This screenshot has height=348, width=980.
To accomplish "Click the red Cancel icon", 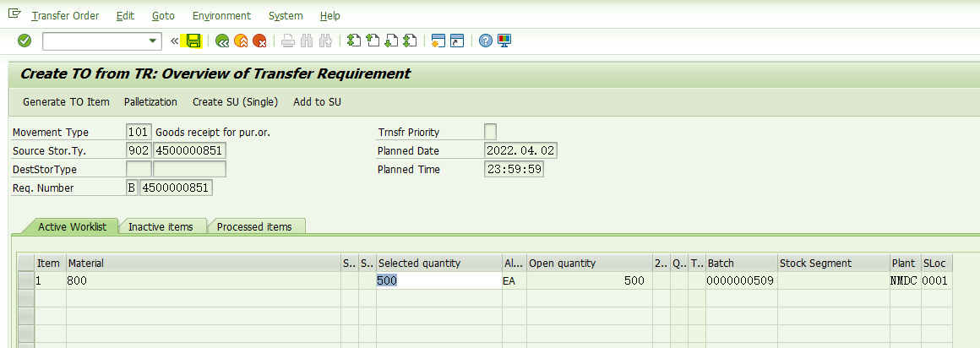I will tap(259, 41).
